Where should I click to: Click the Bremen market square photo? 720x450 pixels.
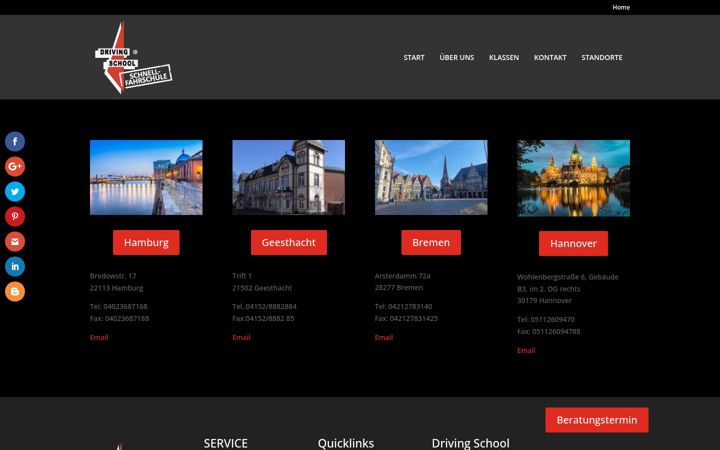431,177
